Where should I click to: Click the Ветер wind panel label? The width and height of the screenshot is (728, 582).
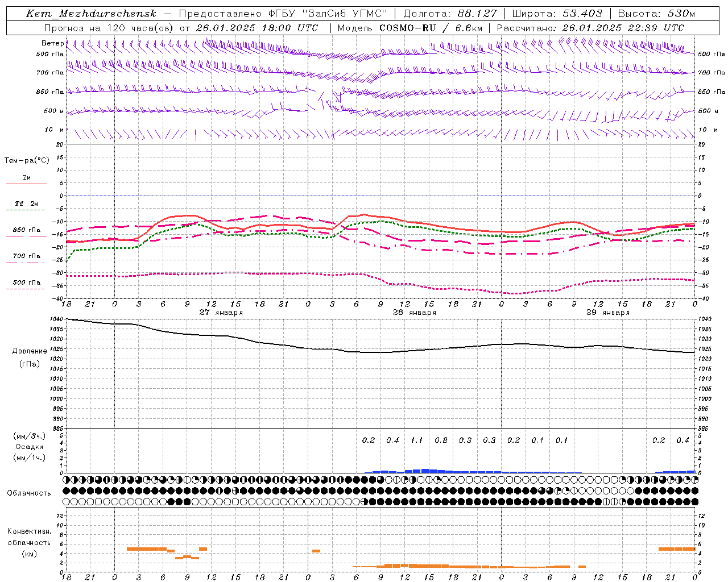pyautogui.click(x=53, y=43)
